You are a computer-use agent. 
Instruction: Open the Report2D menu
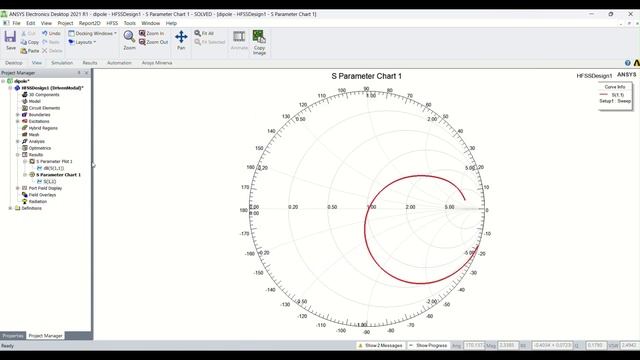[x=89, y=23]
